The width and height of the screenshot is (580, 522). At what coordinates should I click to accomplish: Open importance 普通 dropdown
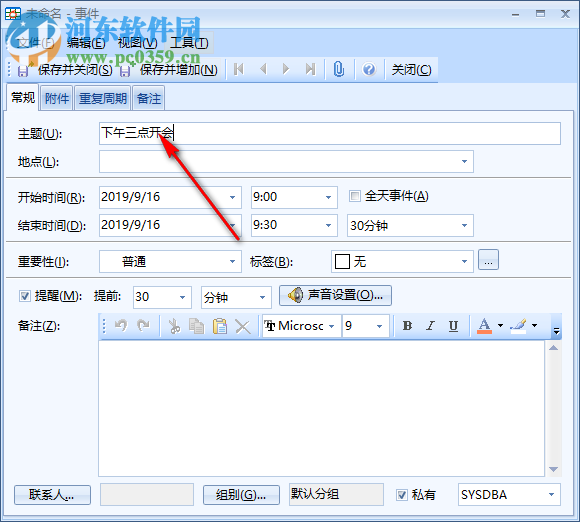232,262
